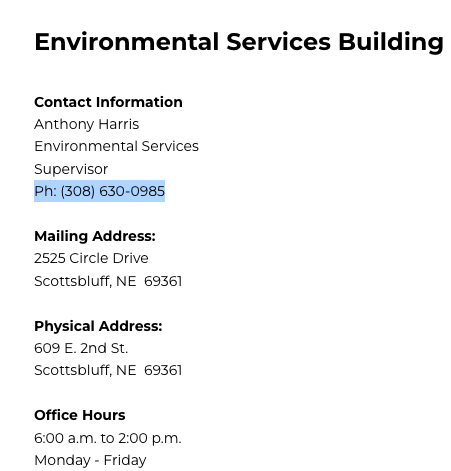
Task: Click the Environmental Services text line
Action: coord(116,146)
